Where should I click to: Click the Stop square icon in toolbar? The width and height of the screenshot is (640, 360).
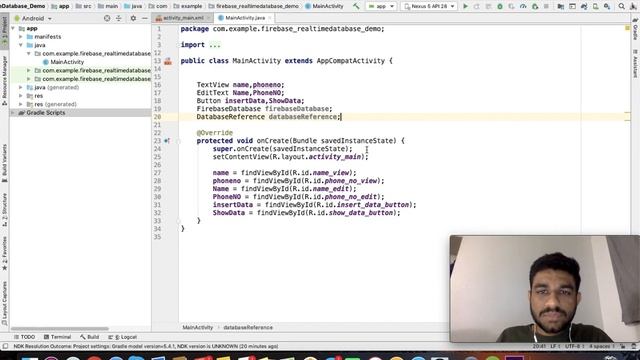pyautogui.click(x=546, y=6)
